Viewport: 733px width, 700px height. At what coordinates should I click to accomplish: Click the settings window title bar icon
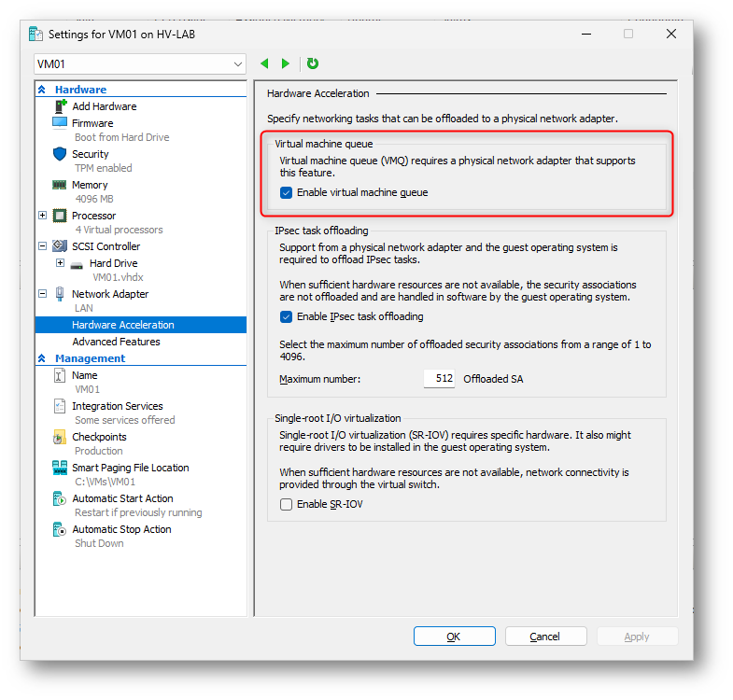point(36,35)
